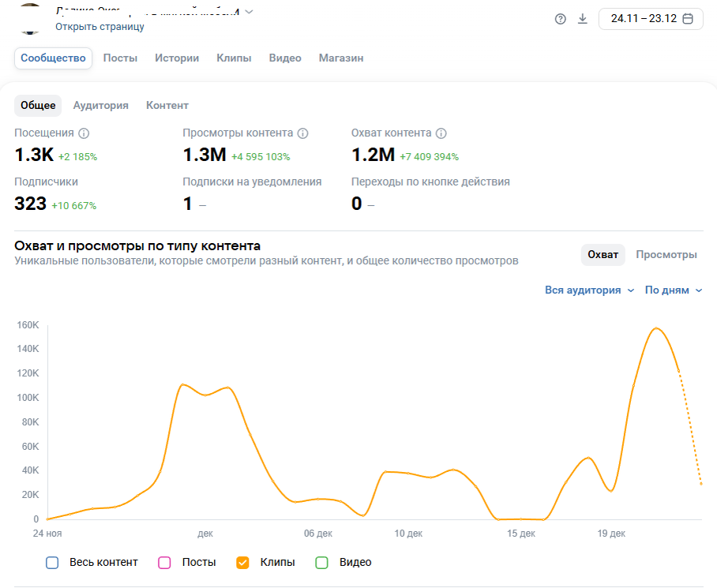The height and width of the screenshot is (588, 717).
Task: Enable the Видео checkbox
Action: pyautogui.click(x=322, y=563)
